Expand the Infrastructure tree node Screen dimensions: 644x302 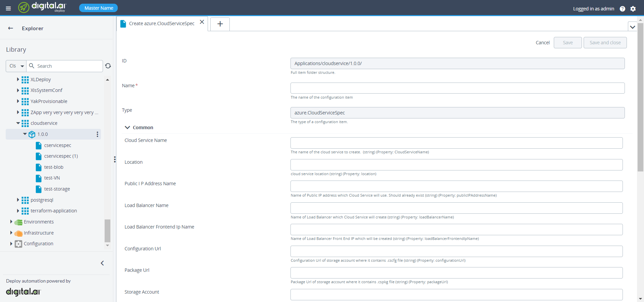11,233
